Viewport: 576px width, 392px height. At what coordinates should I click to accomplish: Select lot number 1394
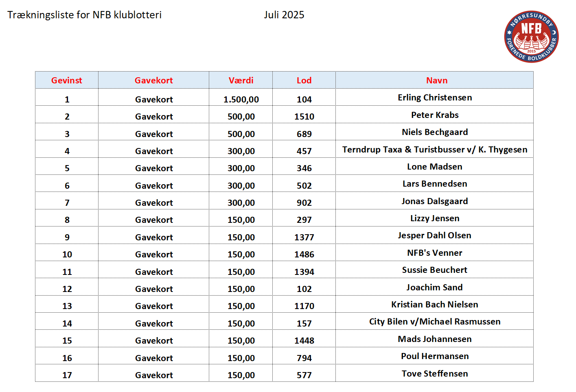(x=304, y=272)
